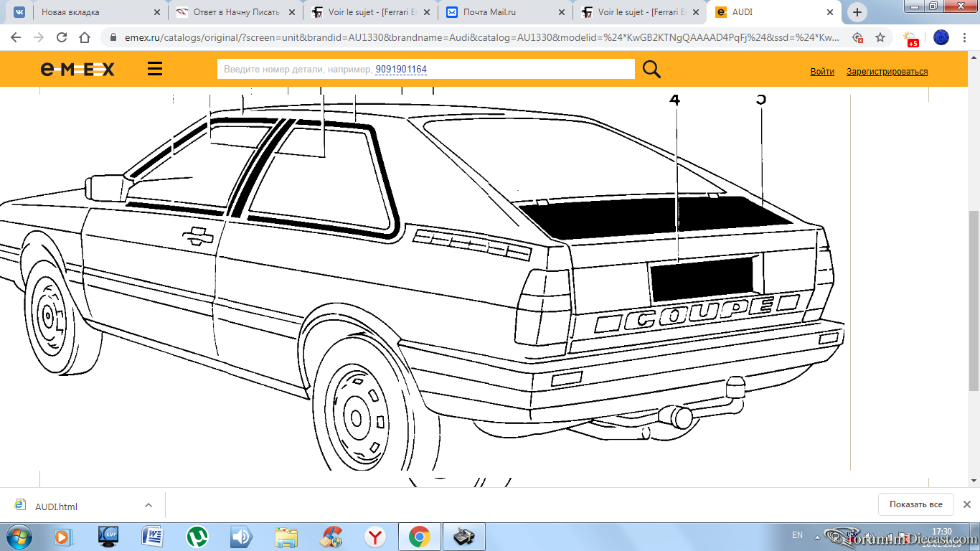Image resolution: width=980 pixels, height=551 pixels.
Task: Click the Зарегистрироваться link
Action: coord(887,72)
